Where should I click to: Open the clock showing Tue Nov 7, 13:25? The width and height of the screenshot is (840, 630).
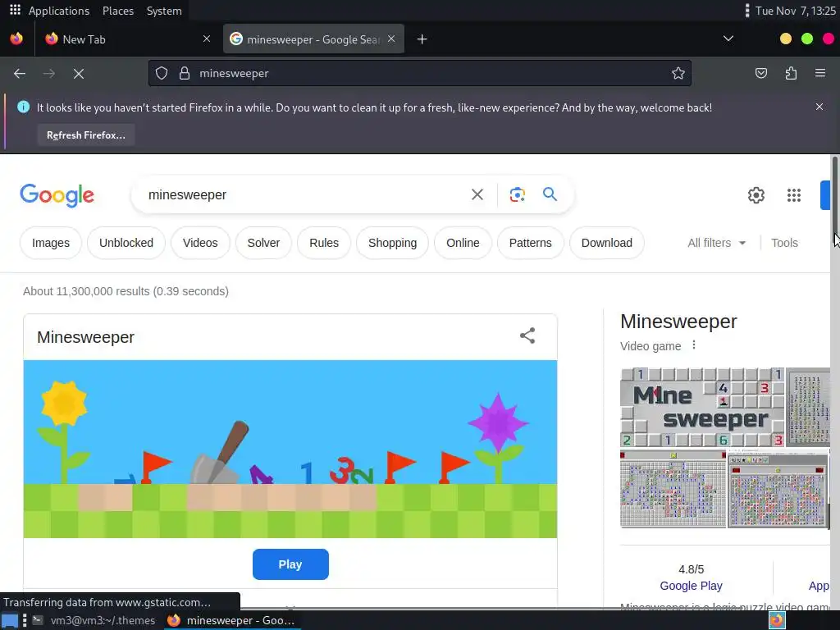(x=795, y=11)
